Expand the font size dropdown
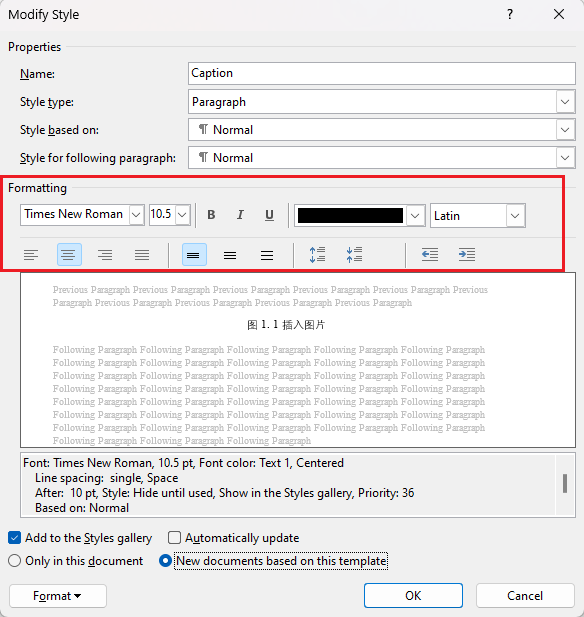Viewport: 584px width, 617px height. coord(182,215)
